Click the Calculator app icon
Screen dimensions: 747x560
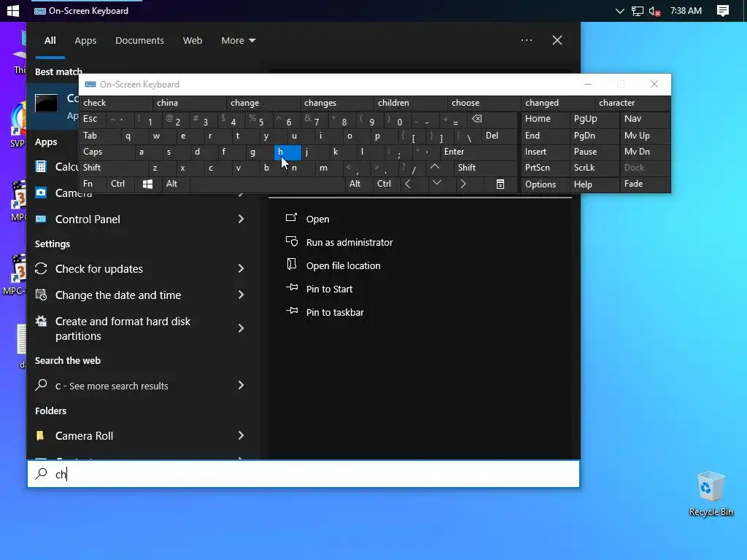(x=41, y=167)
